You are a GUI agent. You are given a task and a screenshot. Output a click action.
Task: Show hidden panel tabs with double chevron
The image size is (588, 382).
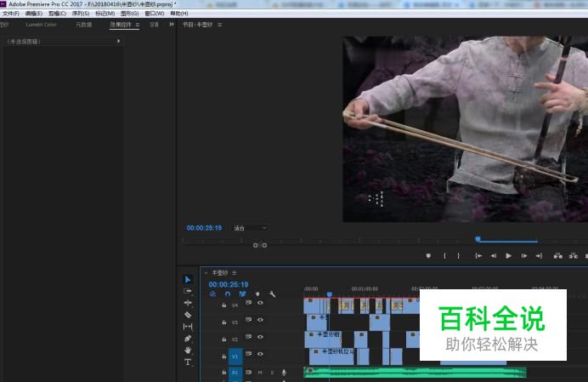[x=172, y=25]
